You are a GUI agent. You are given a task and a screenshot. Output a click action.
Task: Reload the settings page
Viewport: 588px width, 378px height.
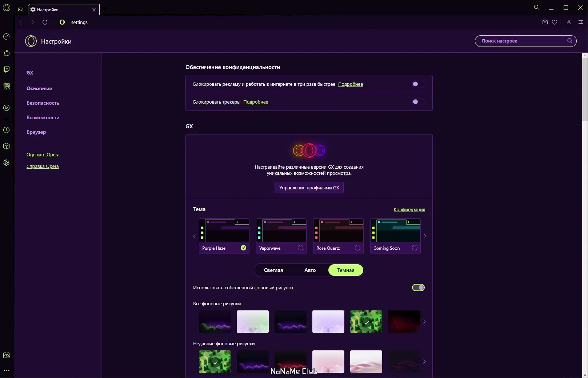[45, 22]
